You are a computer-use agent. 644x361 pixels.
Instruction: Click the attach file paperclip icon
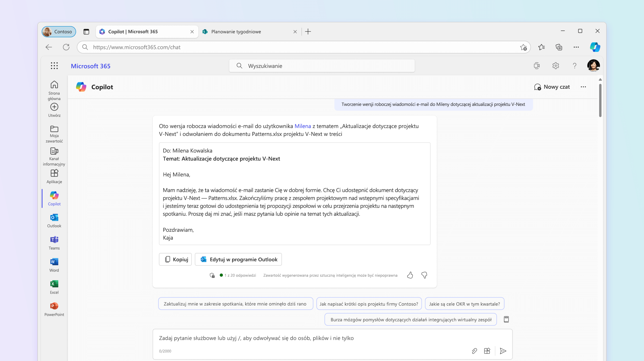[474, 351]
